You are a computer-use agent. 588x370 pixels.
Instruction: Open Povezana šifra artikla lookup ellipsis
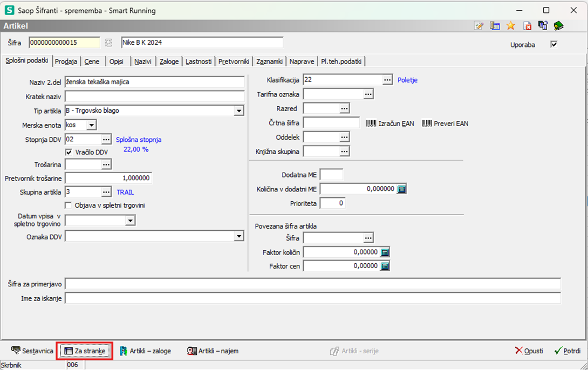point(368,238)
